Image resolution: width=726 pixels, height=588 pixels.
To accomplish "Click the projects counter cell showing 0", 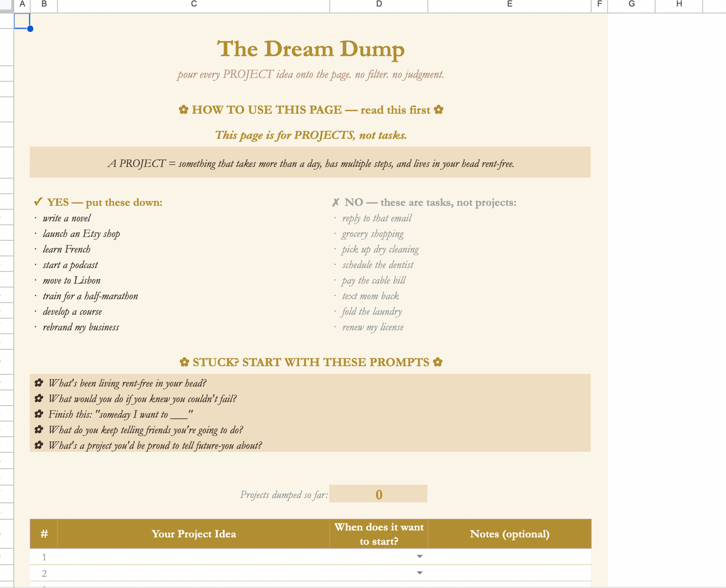I will tap(379, 494).
